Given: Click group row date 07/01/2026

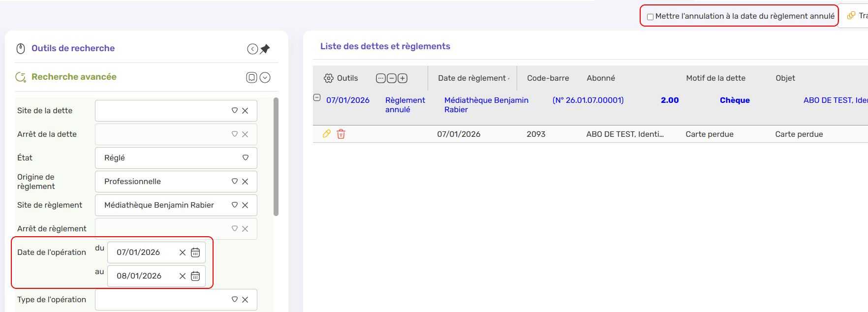Looking at the screenshot, I should click(348, 100).
